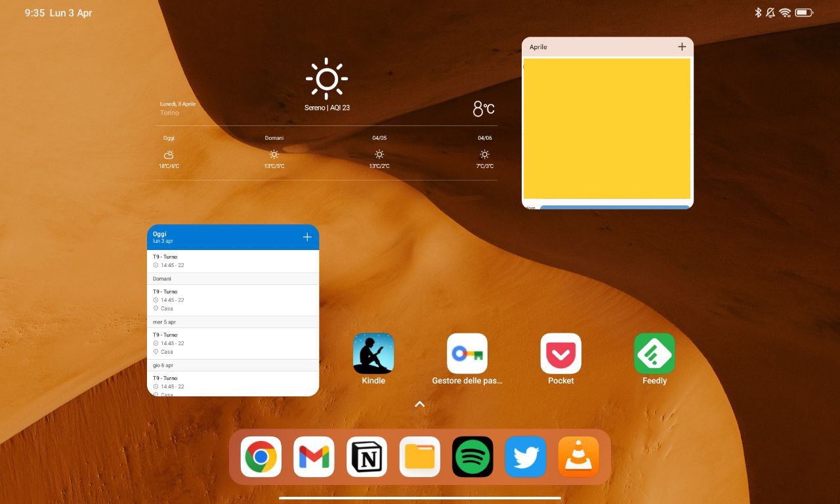Tap the yellow note in Aprile widget

(x=607, y=129)
